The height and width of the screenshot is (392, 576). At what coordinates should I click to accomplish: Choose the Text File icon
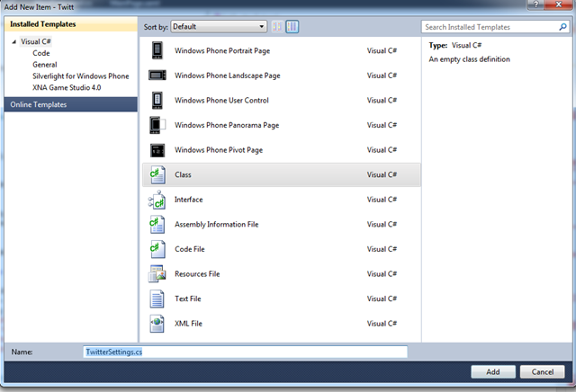157,298
